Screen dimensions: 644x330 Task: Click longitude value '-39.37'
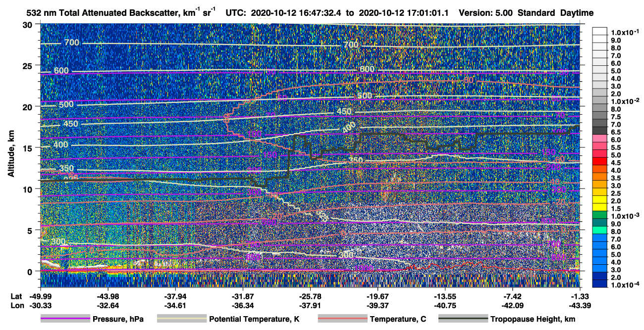point(377,305)
